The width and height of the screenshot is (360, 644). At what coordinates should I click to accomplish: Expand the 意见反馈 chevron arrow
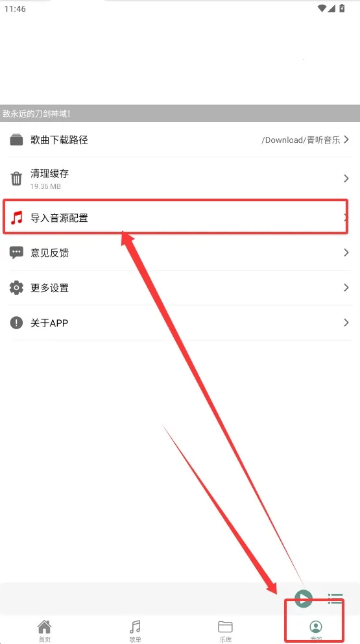point(346,253)
